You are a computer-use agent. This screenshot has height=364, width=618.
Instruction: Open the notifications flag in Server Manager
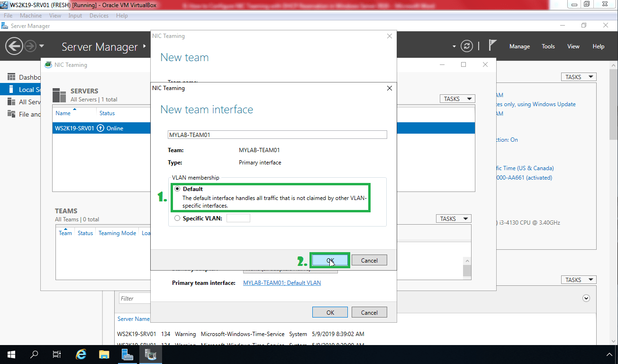point(492,45)
